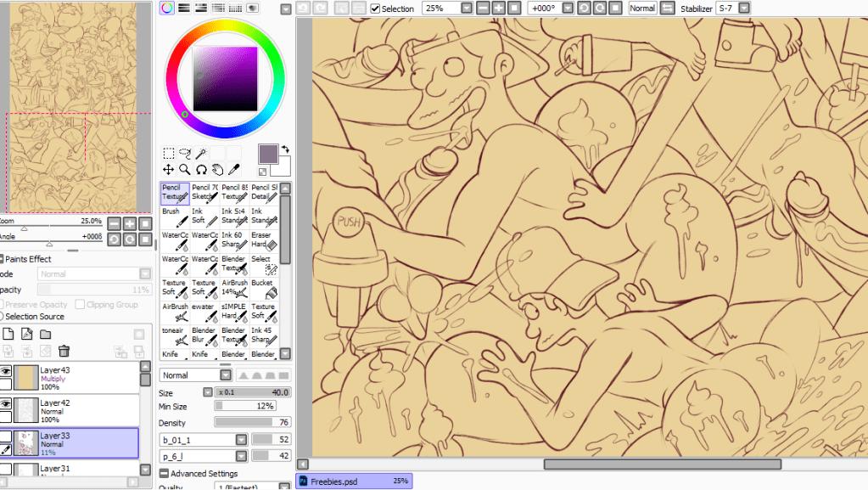The height and width of the screenshot is (490, 868).
Task: Delete layer using trash icon
Action: (x=64, y=351)
